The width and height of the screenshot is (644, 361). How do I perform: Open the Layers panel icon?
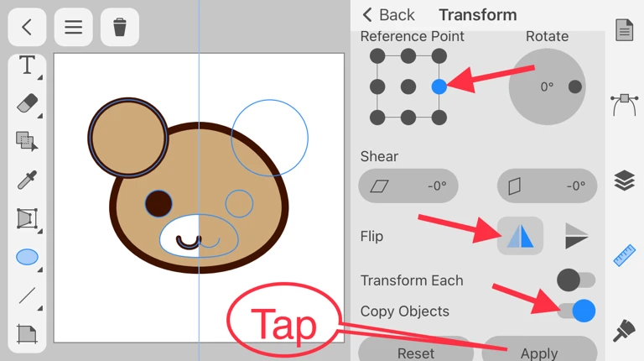coord(624,180)
